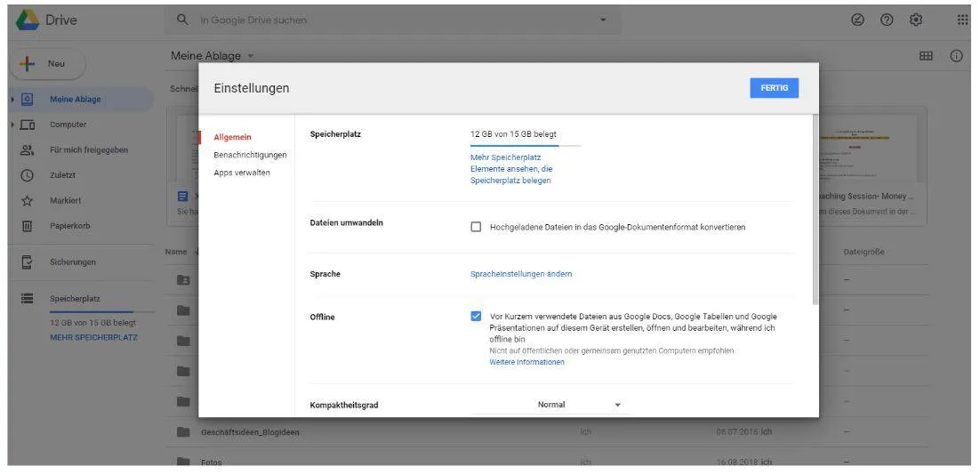Click the 'Mehr Speicherplatz' link in settings
Screen dimensions: 980x475
coord(506,157)
